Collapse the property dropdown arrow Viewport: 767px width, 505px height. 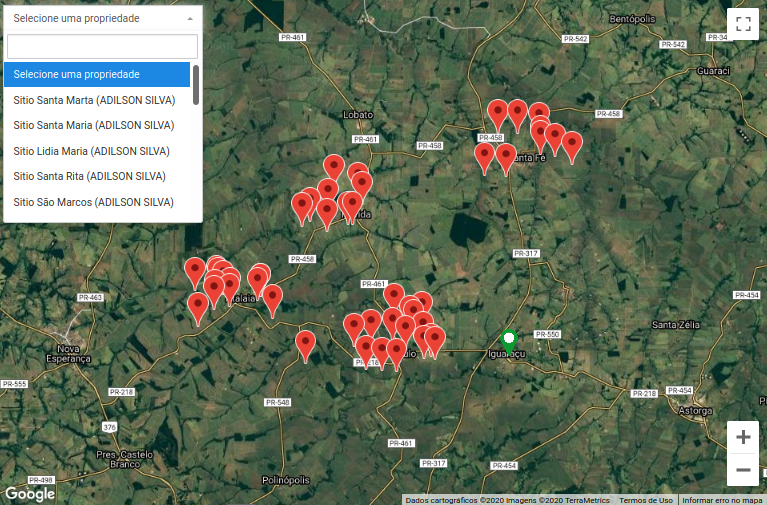click(190, 19)
